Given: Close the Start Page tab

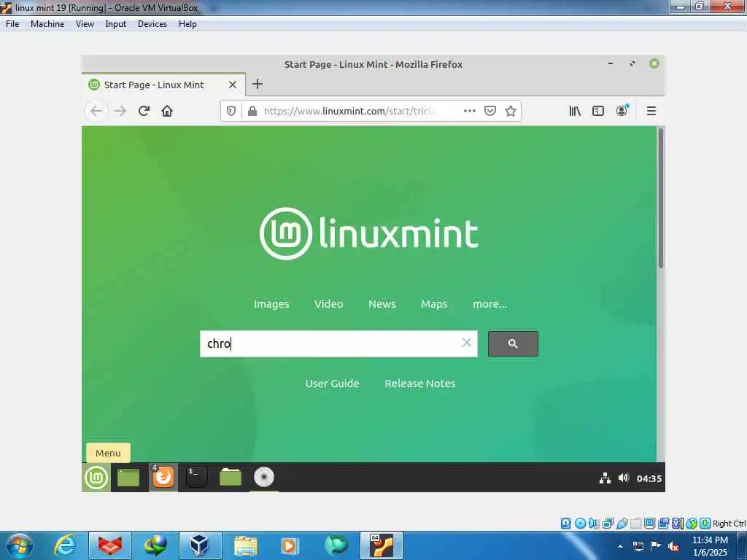Looking at the screenshot, I should coord(233,85).
